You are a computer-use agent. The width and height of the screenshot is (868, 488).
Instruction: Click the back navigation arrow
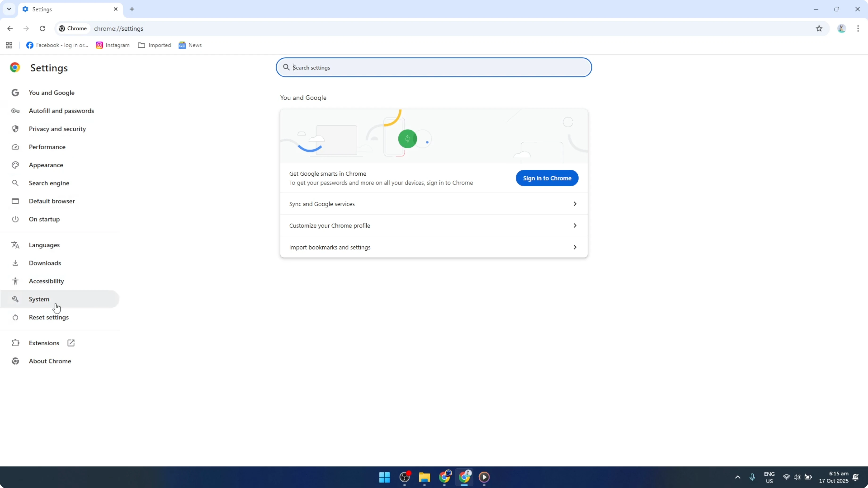tap(10, 29)
